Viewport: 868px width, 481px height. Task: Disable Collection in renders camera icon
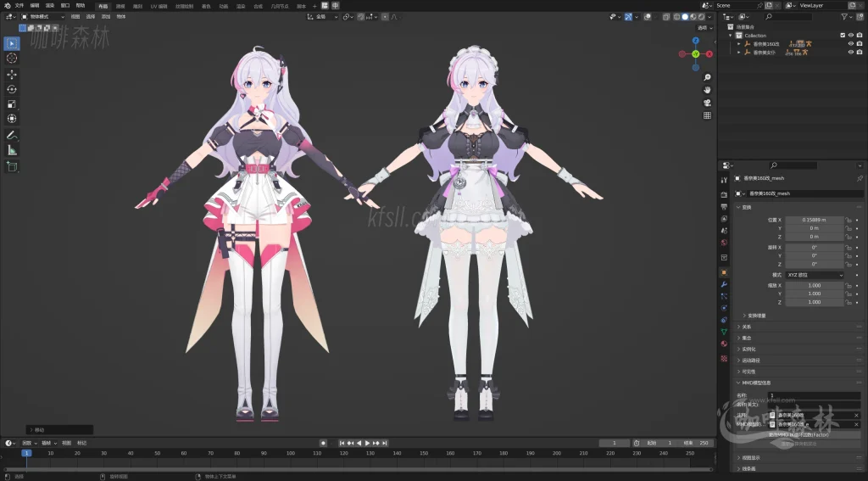[x=860, y=36]
